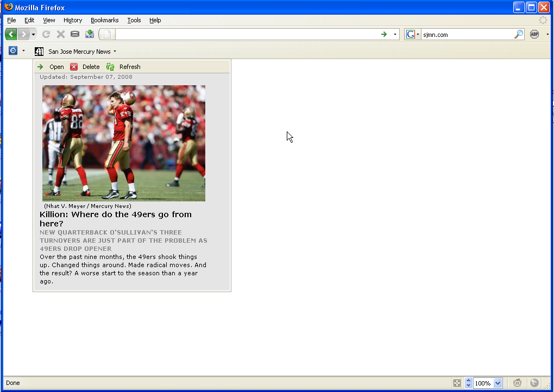Expand the dropdown next to the blue icon
This screenshot has height=392, width=554.
(x=24, y=51)
